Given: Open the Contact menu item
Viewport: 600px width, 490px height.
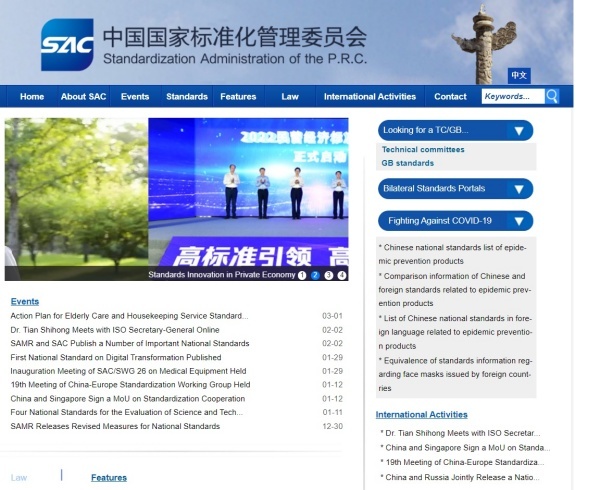Looking at the screenshot, I should pos(450,97).
